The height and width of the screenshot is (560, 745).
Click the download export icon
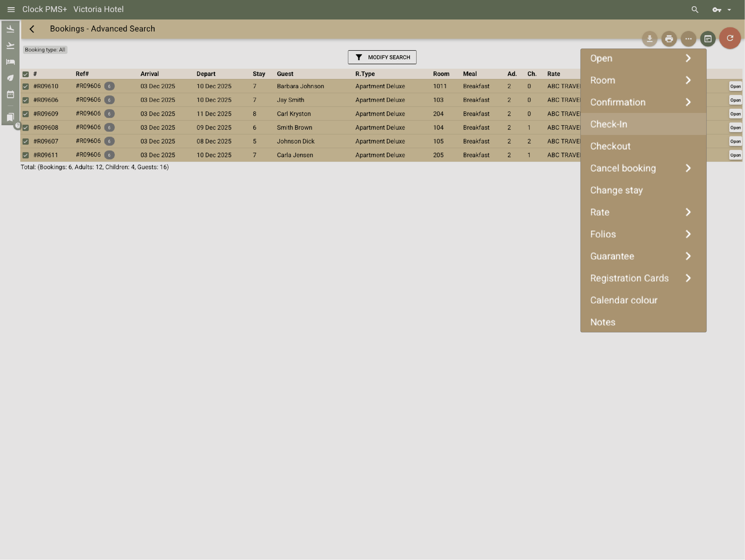[649, 39]
